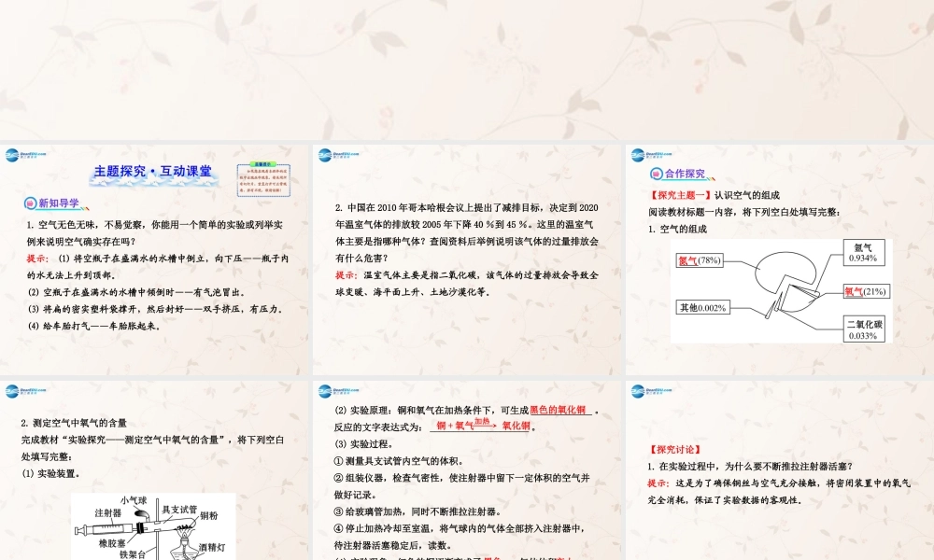This screenshot has height=560, width=934.
Task: Click the 其他0.002% label in the chart
Action: 702,307
